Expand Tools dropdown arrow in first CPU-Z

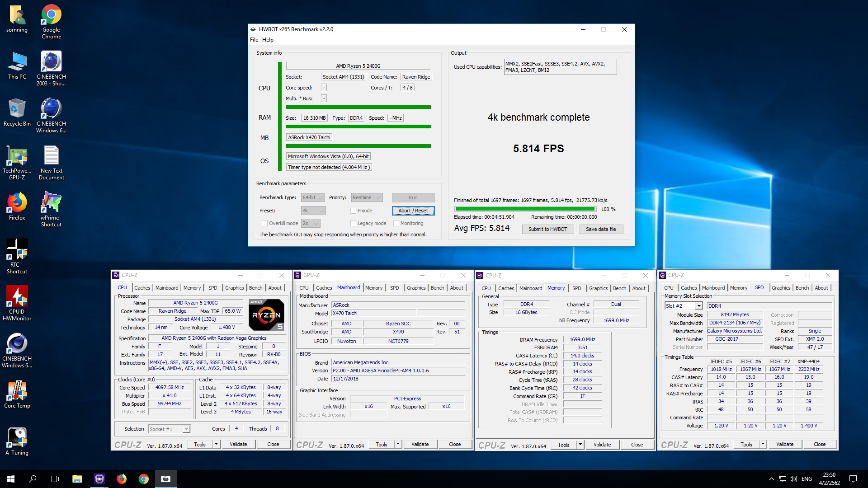click(216, 445)
